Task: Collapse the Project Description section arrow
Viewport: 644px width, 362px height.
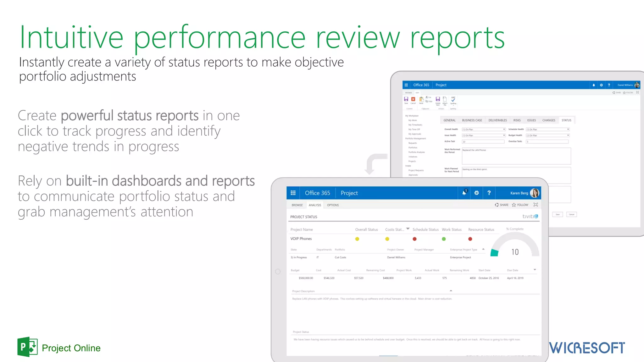Action: (x=451, y=291)
